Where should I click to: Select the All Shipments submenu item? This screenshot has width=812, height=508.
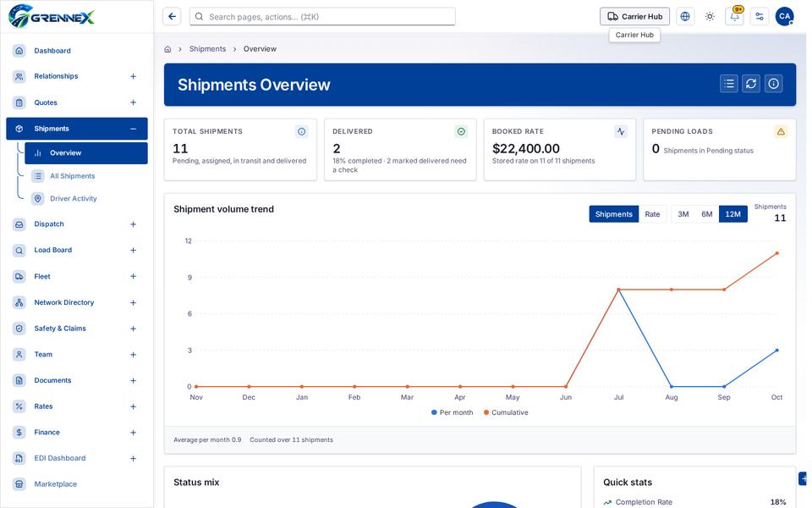[x=86, y=176]
